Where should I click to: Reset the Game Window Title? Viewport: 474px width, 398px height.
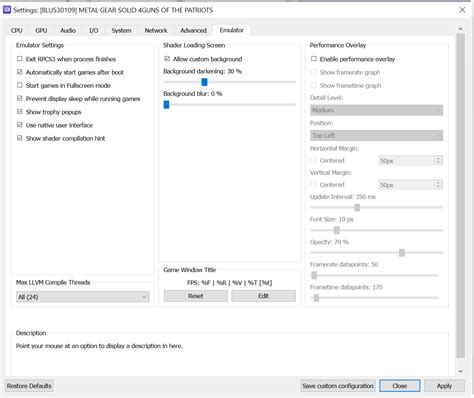click(196, 296)
